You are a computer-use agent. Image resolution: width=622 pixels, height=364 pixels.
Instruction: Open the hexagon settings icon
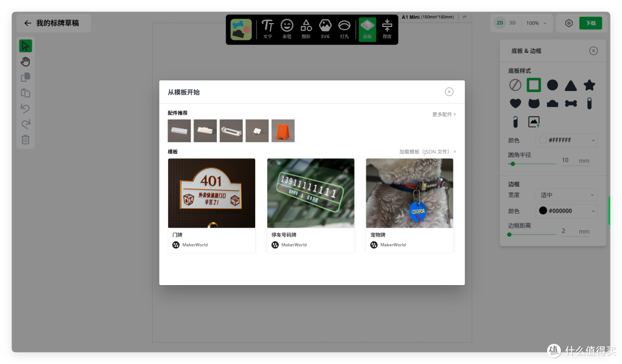pyautogui.click(x=569, y=23)
